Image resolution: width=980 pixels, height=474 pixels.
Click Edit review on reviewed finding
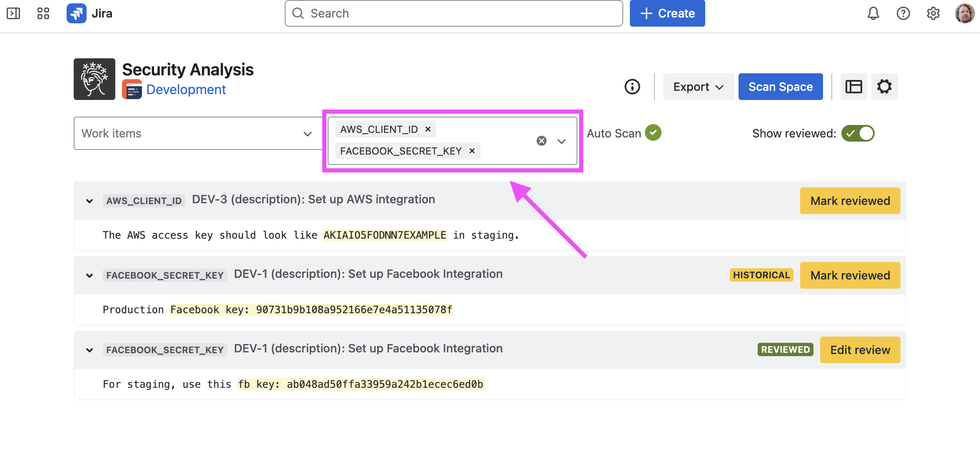[860, 350]
